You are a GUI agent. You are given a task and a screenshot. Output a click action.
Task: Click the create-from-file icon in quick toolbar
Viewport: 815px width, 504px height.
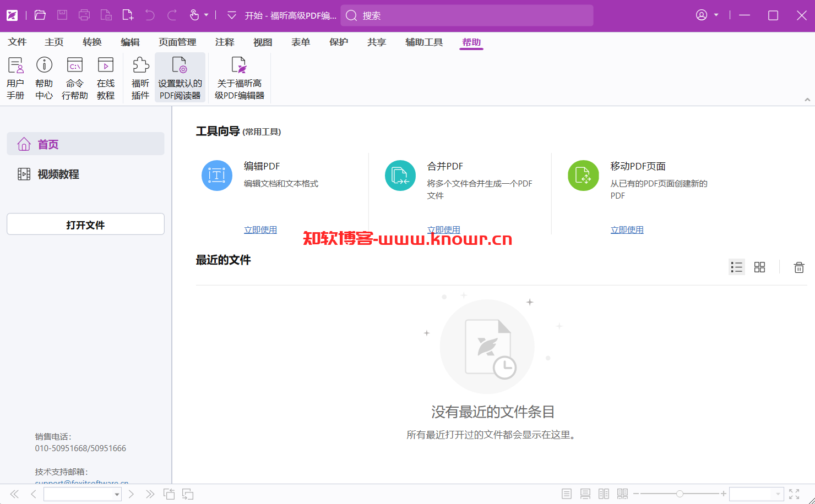(x=106, y=15)
